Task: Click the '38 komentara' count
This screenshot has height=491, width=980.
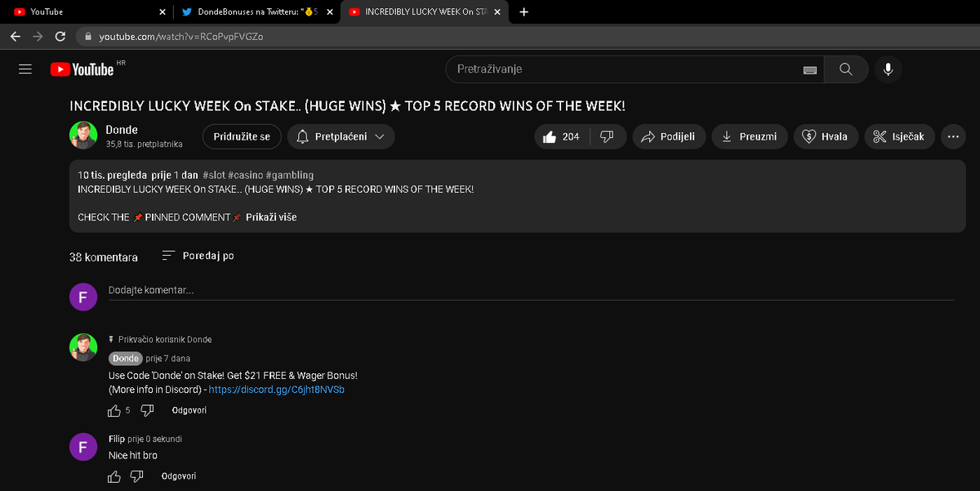Action: pos(104,257)
